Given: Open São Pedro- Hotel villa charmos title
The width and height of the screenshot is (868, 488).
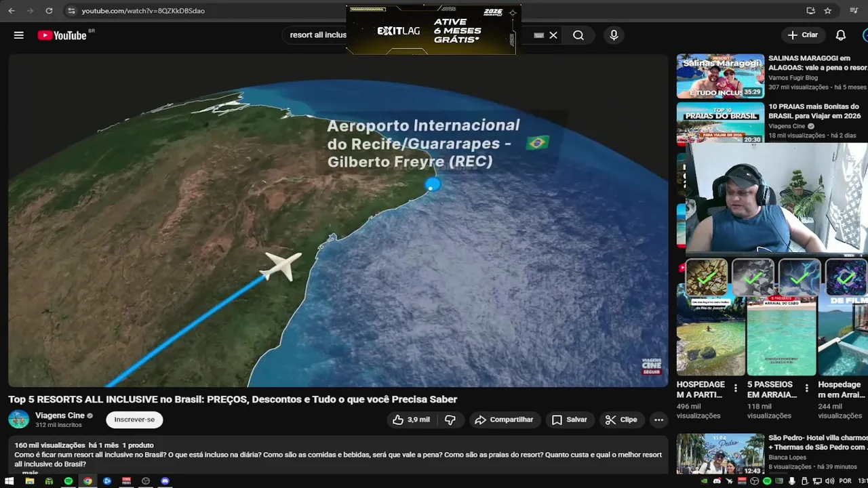Looking at the screenshot, I should [x=818, y=443].
